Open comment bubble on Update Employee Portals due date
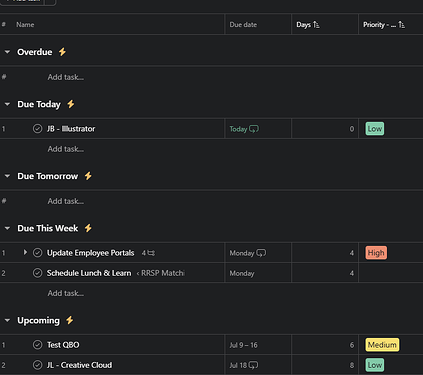This screenshot has height=375, width=423. coord(261,253)
